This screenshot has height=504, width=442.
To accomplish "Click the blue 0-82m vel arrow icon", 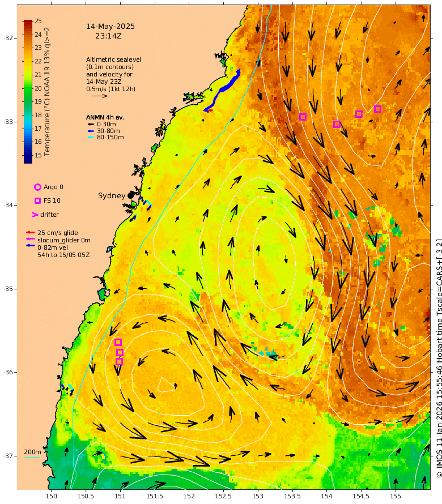I will [x=31, y=246].
